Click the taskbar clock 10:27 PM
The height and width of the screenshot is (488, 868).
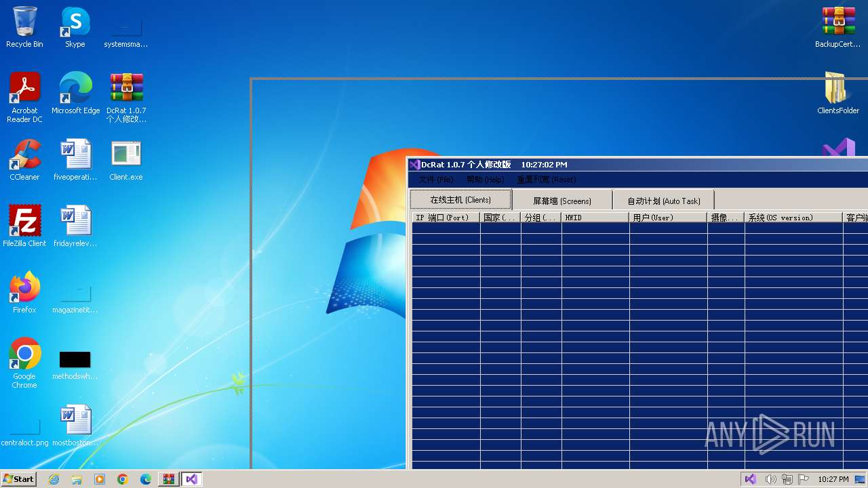click(833, 479)
